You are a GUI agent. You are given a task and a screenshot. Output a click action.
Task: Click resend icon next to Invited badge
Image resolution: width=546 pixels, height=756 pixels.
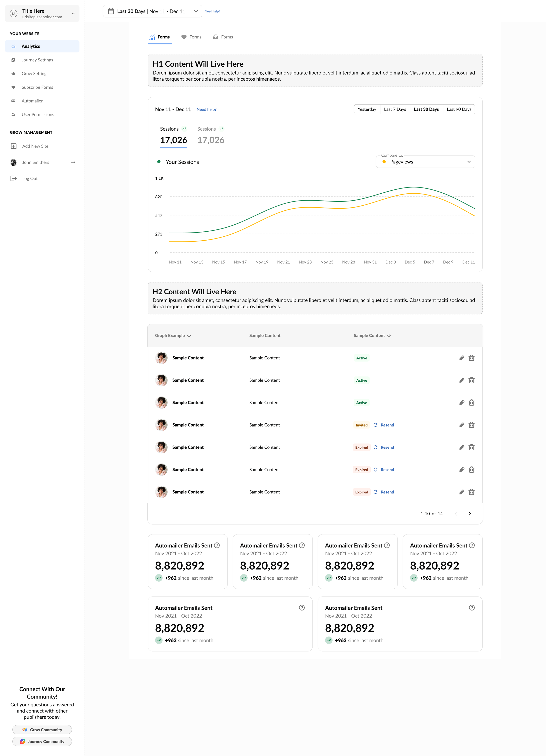(x=375, y=425)
